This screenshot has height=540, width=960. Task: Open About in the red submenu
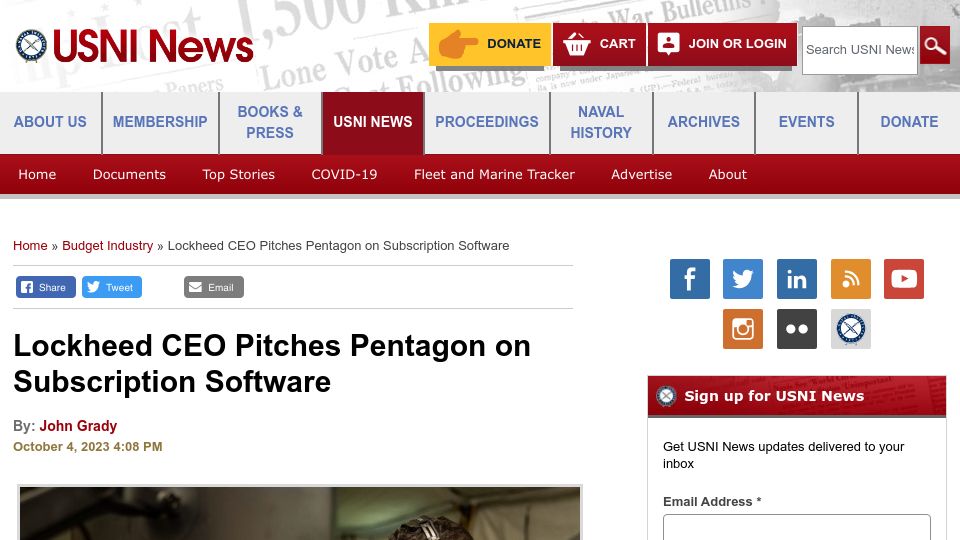click(727, 174)
